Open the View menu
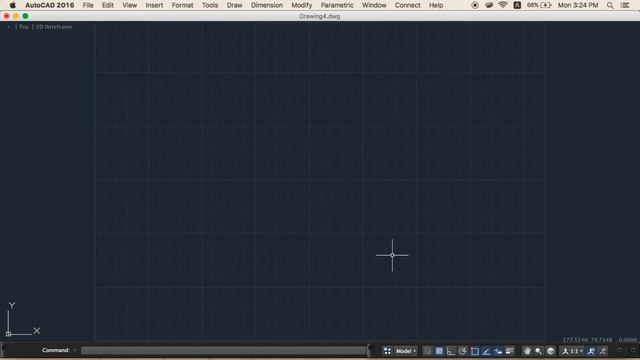The height and width of the screenshot is (360, 640). pos(130,5)
